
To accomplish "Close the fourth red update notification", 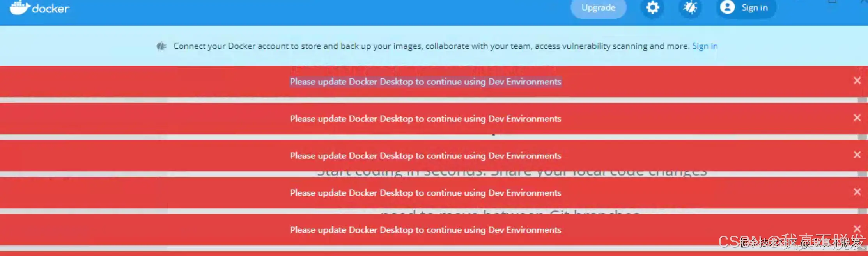I will 857,192.
